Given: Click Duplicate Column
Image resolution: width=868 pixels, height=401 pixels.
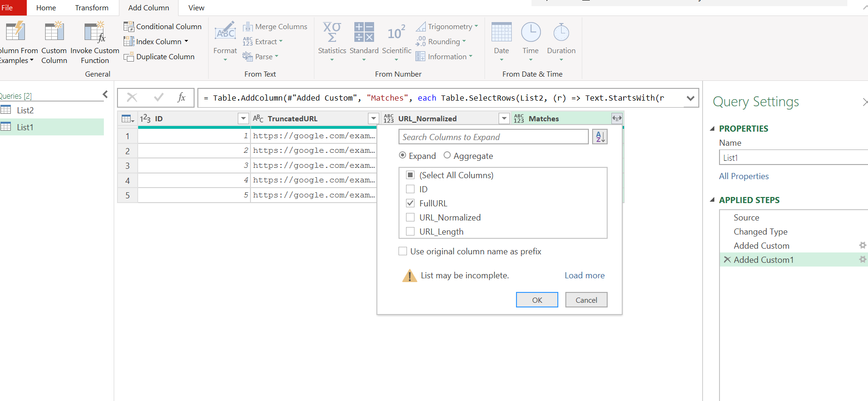Looking at the screenshot, I should click(x=159, y=56).
